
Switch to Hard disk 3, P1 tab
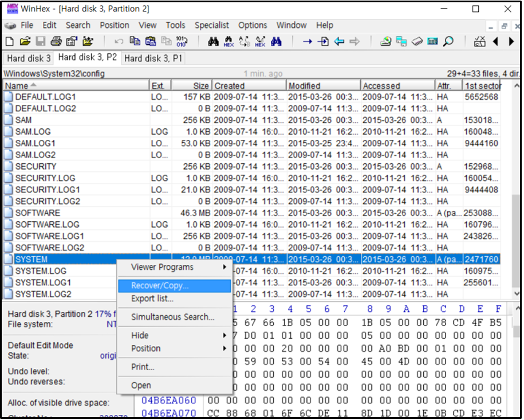coord(153,58)
